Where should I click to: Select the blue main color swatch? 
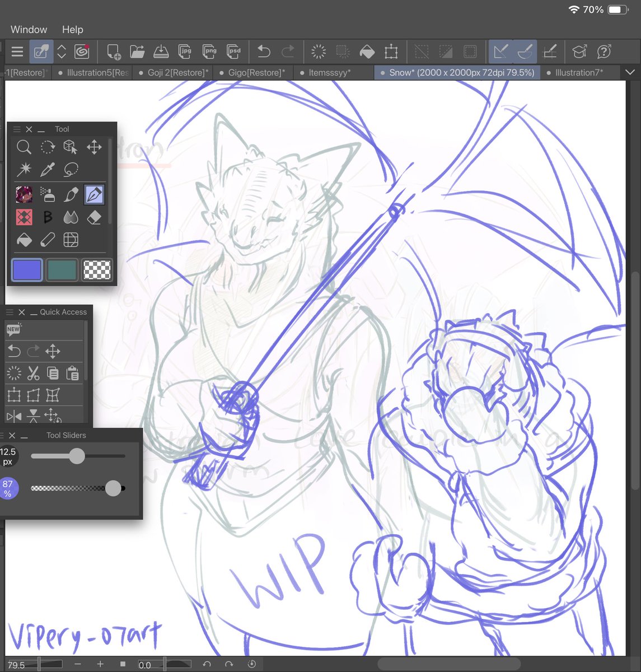click(x=27, y=270)
